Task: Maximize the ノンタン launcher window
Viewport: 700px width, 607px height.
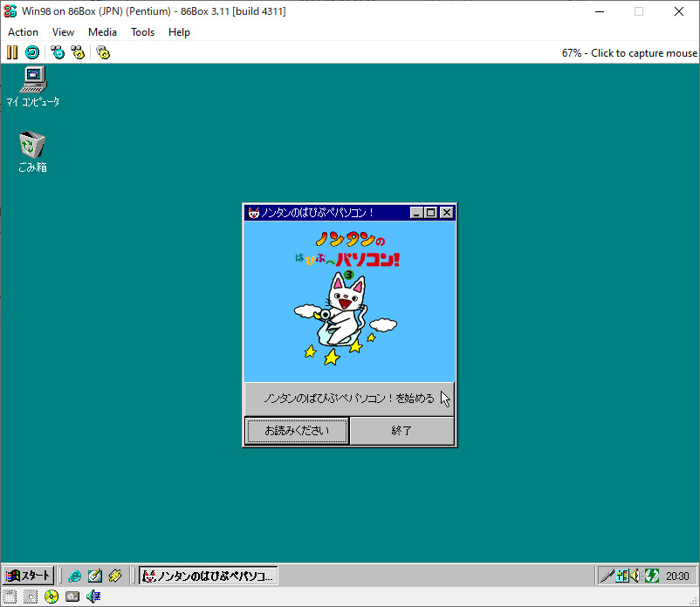Action: (x=431, y=213)
